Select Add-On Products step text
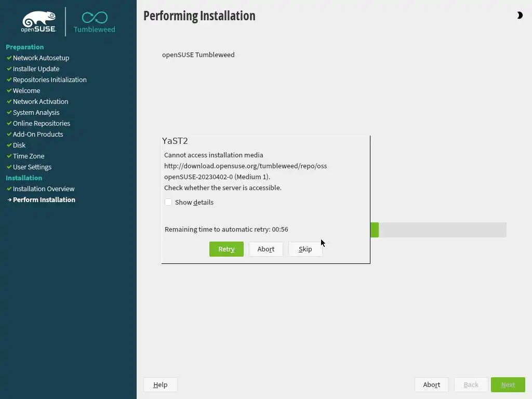This screenshot has height=399, width=532. pos(38,134)
